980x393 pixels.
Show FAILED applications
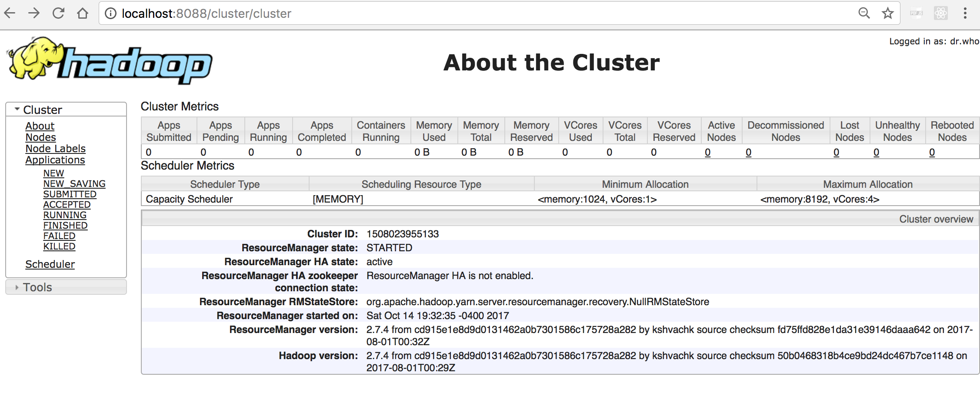(60, 236)
